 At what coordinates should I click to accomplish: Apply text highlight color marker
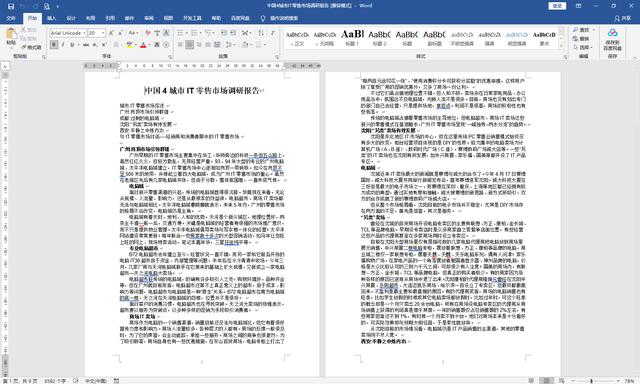(129, 45)
